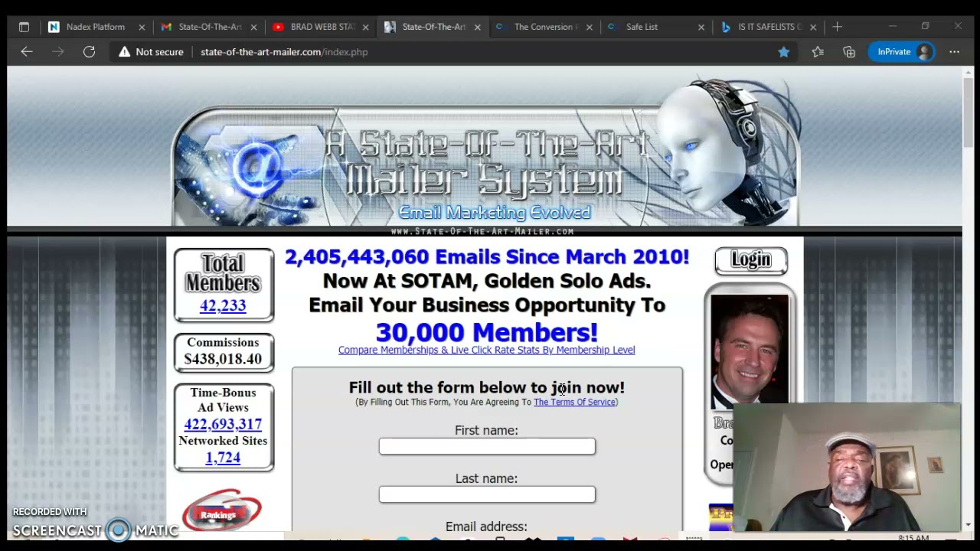This screenshot has height=551, width=980.
Task: Open the browser settings and more menu
Action: 954,51
